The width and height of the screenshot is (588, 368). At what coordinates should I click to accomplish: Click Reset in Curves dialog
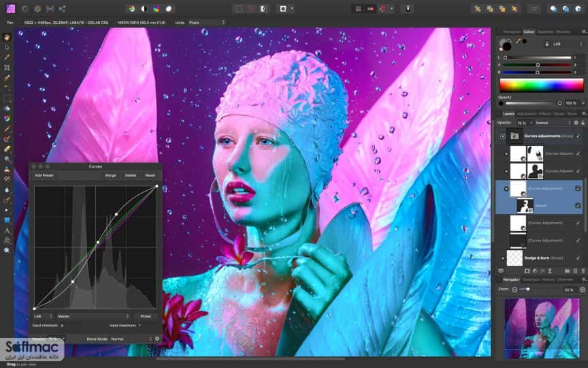(150, 175)
